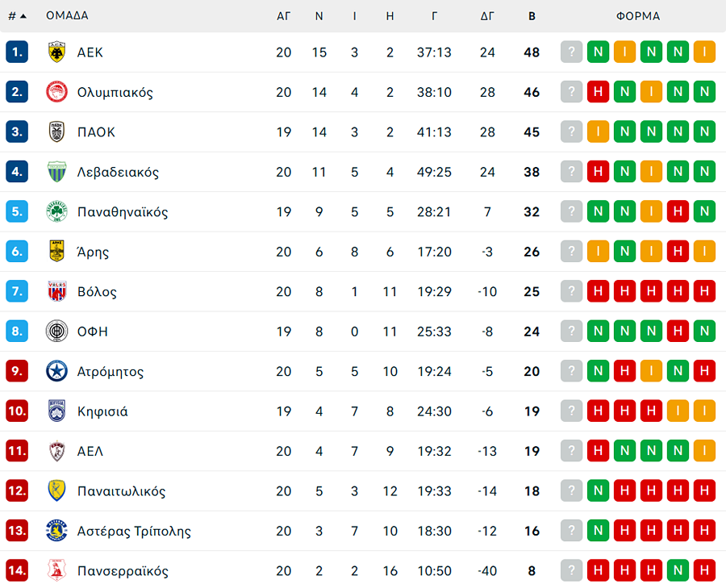Image resolution: width=726 pixels, height=588 pixels.
Task: Open the Παναθηναϊκός shamrock logo
Action: pos(57,212)
